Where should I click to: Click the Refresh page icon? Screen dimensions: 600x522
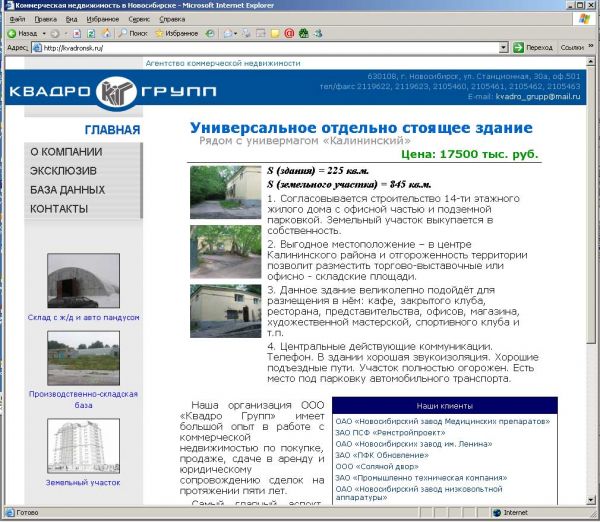click(91, 34)
